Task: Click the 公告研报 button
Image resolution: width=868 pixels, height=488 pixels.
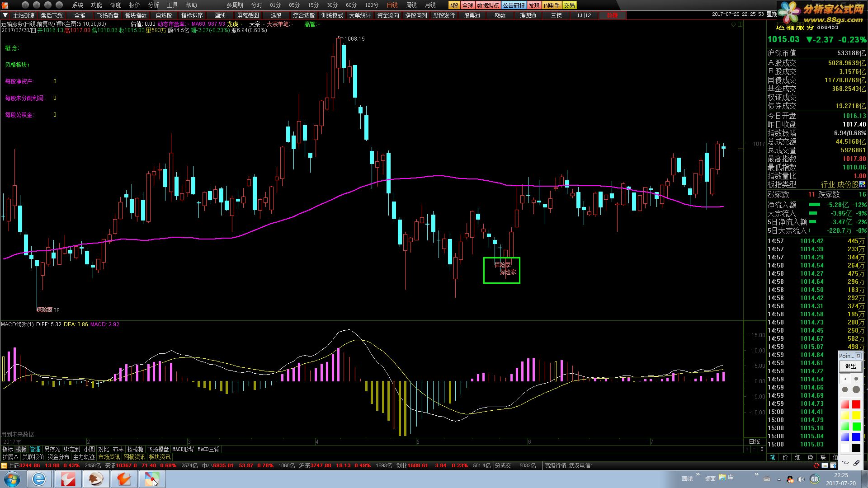Action: pos(514,5)
